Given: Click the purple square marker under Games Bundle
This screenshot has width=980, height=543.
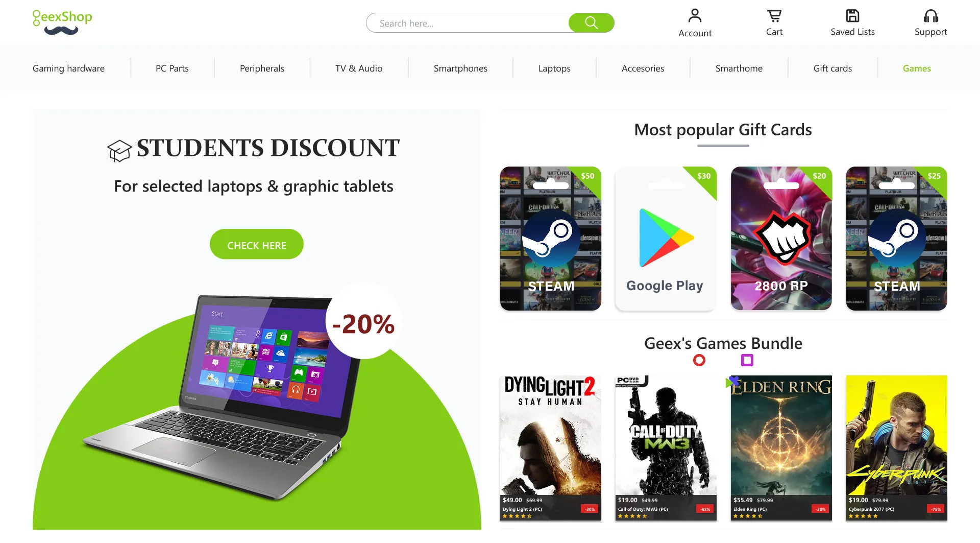Looking at the screenshot, I should click(747, 360).
